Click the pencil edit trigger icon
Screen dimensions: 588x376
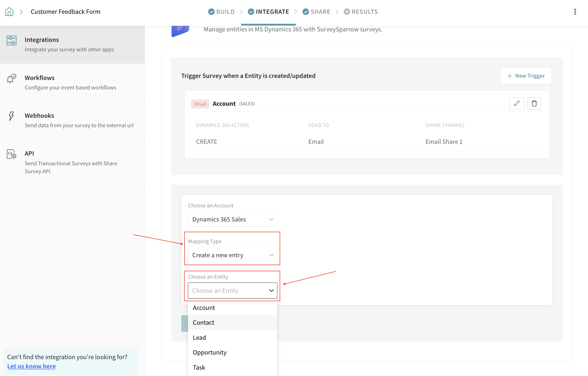coord(516,103)
